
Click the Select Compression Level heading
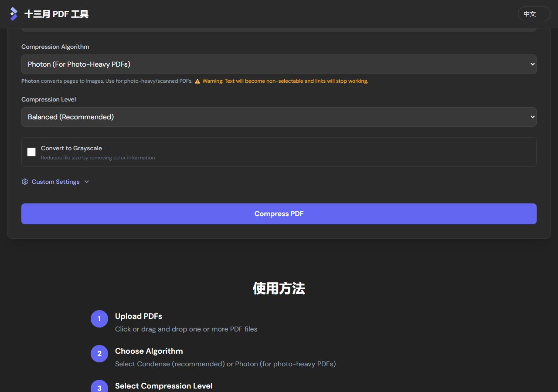[x=164, y=386]
